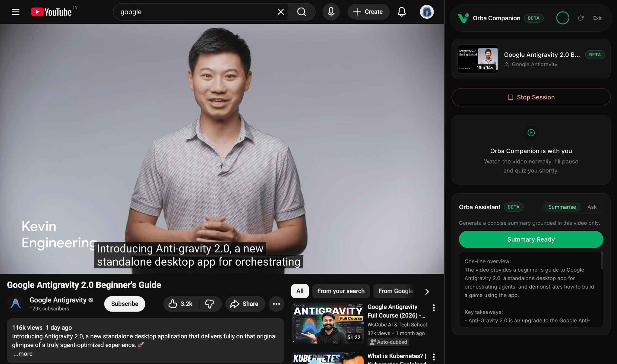Viewport: 617px width, 364px height.
Task: Click the Orba session progress ring
Action: pyautogui.click(x=563, y=18)
